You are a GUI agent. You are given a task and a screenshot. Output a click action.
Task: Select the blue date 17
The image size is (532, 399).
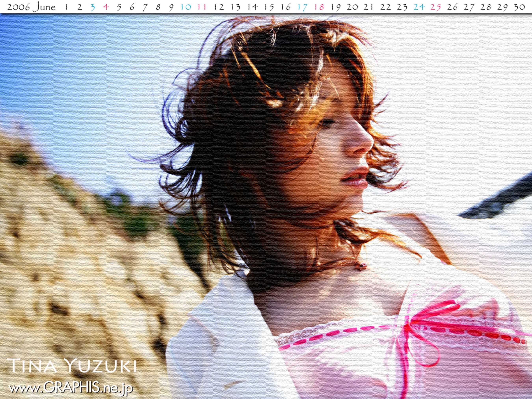coord(302,7)
